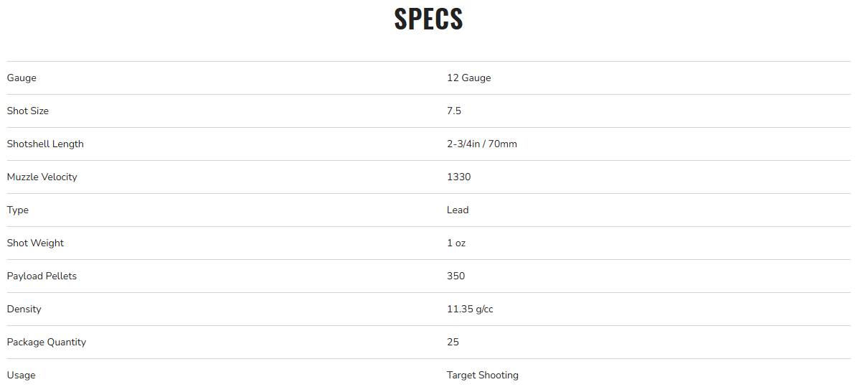Click the Payload Pellets label
Screen dimensions: 868x387
42,276
